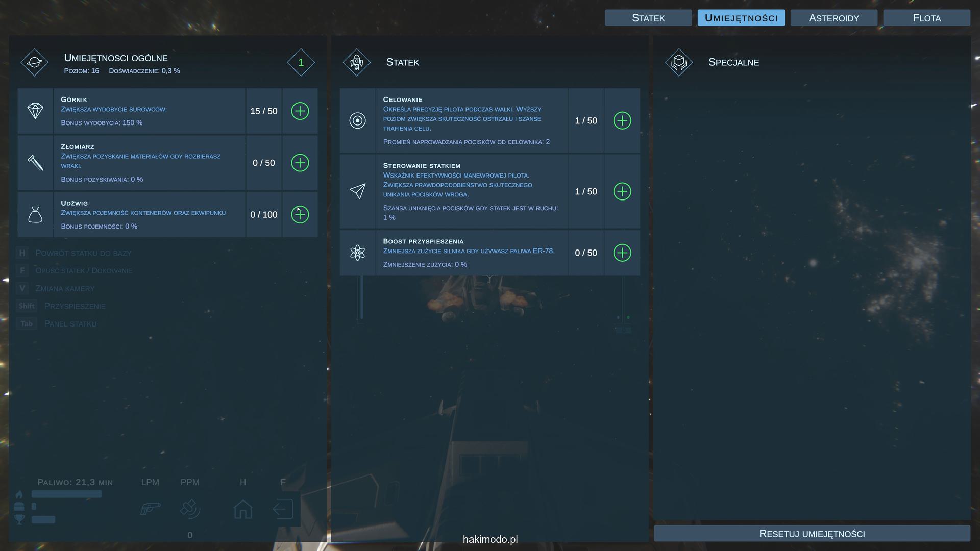Open the Statek tab
The width and height of the screenshot is (980, 551).
[x=648, y=18]
